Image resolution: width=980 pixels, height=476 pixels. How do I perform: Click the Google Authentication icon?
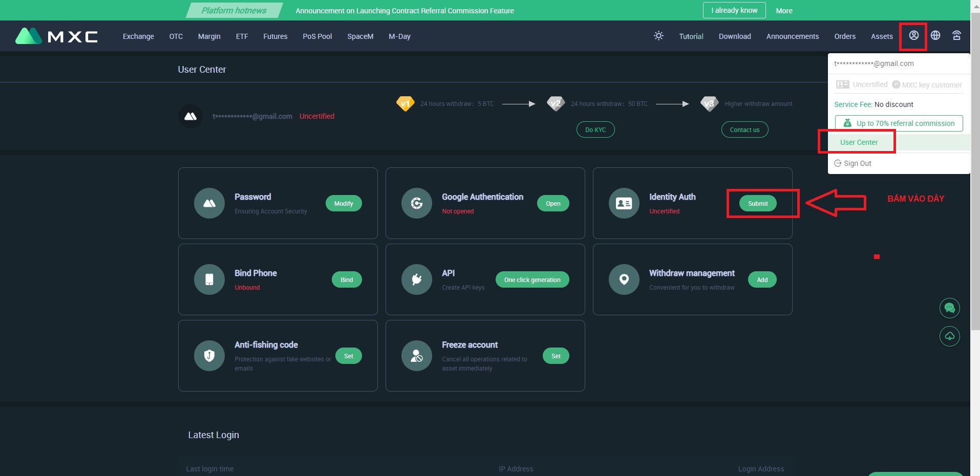click(417, 203)
